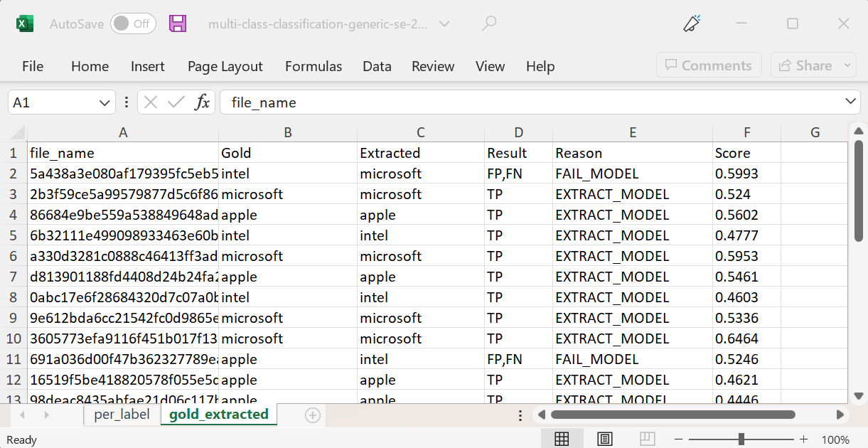The height and width of the screenshot is (448, 868).
Task: Click file name cell starting 86684e9be559
Action: [x=122, y=215]
